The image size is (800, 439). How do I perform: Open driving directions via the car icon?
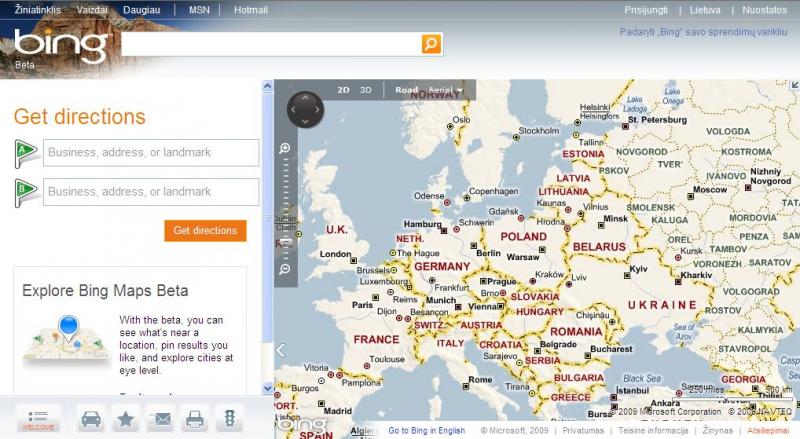(x=91, y=420)
